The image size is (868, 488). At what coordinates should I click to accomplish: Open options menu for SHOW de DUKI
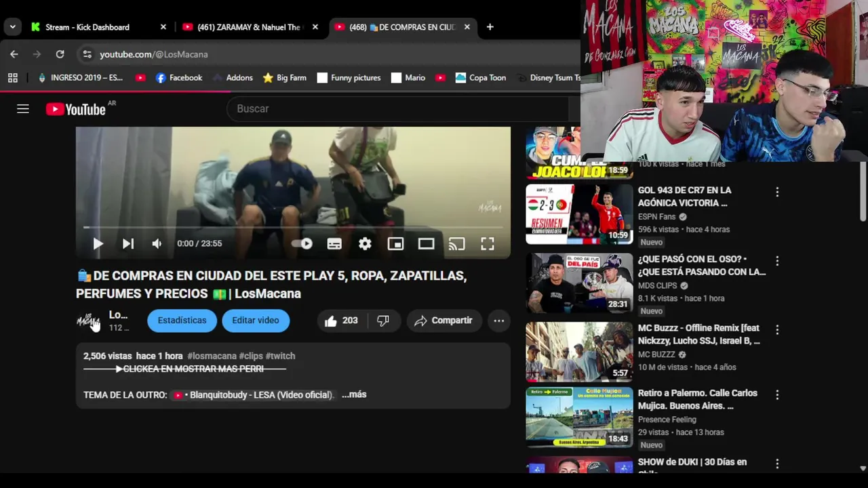pos(777,464)
